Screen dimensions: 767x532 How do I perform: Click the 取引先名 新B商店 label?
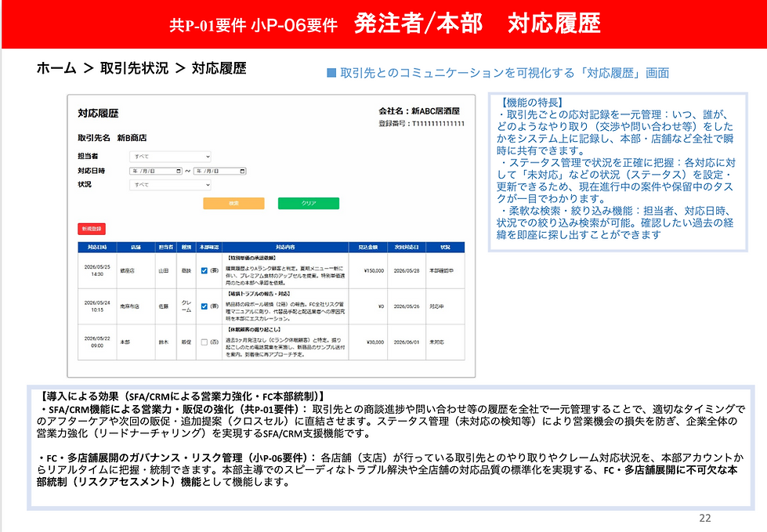click(x=112, y=138)
